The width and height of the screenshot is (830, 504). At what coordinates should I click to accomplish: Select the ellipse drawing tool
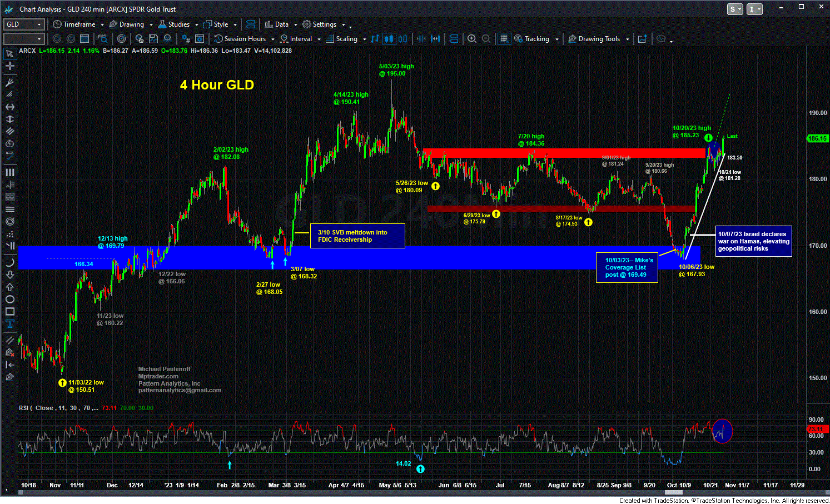[9, 300]
